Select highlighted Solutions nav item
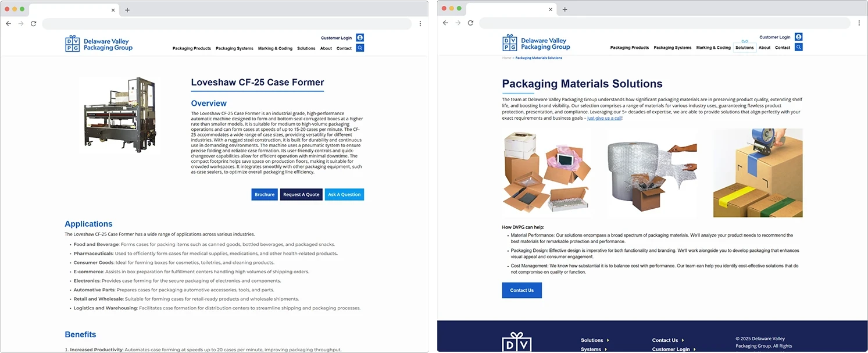 (745, 47)
